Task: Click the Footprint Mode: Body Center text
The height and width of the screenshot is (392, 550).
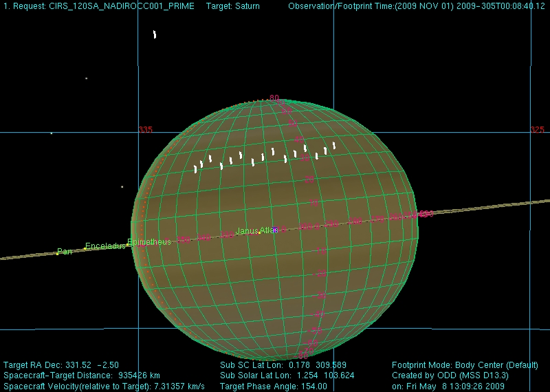Action: click(461, 365)
